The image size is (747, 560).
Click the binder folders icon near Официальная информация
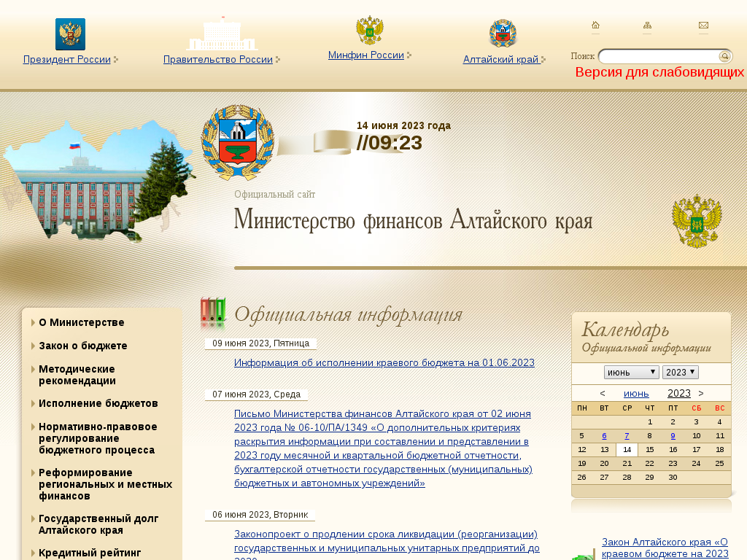[213, 314]
